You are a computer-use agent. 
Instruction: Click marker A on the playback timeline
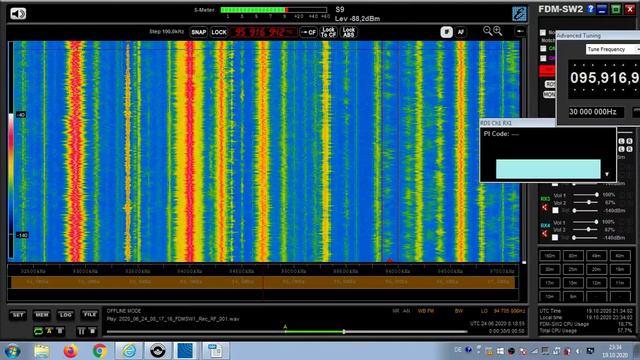click(285, 327)
